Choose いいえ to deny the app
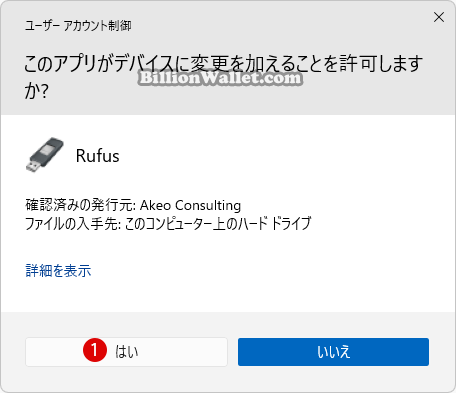Image resolution: width=456 pixels, height=393 pixels. click(x=333, y=352)
